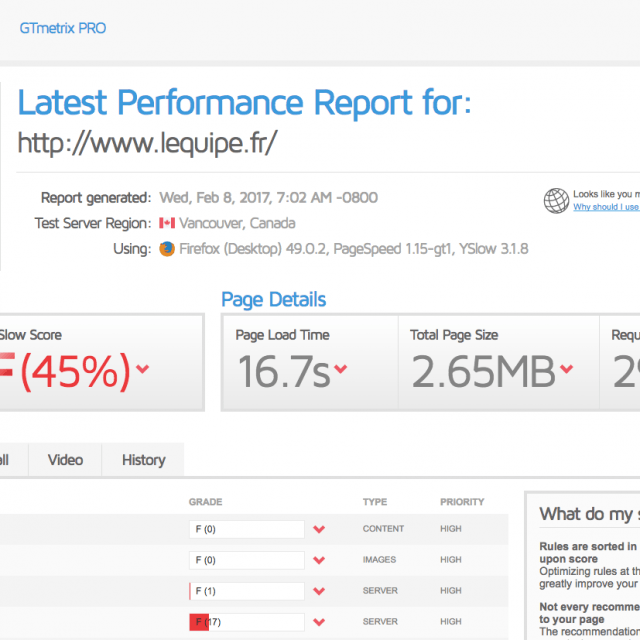Click the F (1) grade bar
Image resolution: width=640 pixels, height=640 pixels.
pos(247,591)
